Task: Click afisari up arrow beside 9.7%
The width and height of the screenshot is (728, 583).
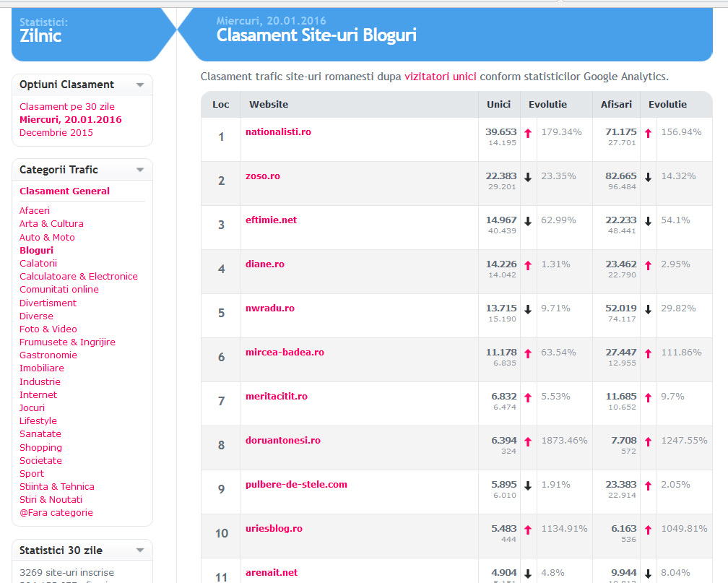Action: pos(648,397)
